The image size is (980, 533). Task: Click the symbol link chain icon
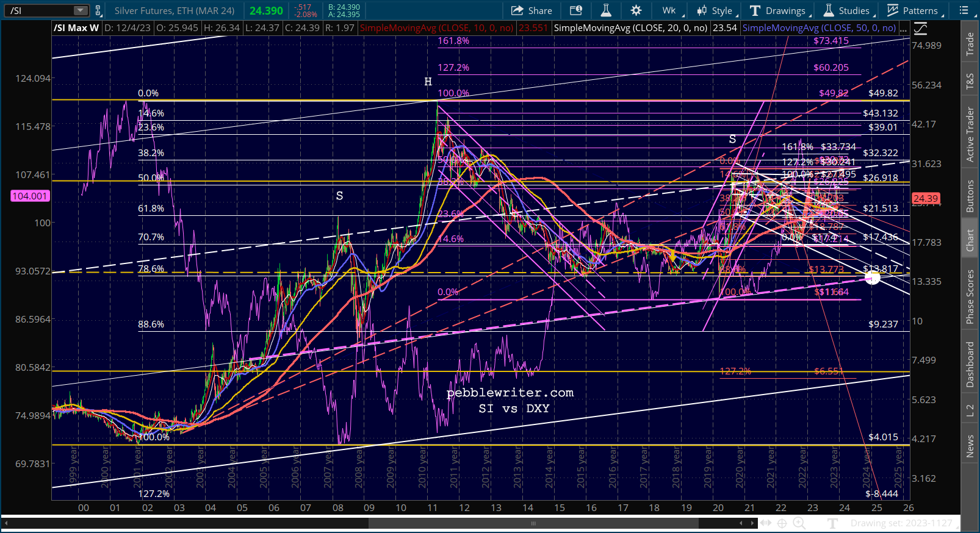point(98,10)
